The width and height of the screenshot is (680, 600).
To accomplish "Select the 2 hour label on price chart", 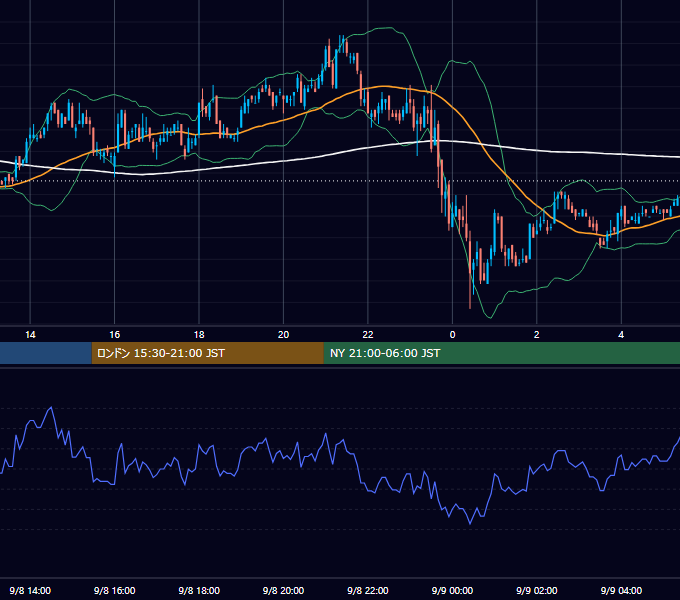I will (x=536, y=335).
